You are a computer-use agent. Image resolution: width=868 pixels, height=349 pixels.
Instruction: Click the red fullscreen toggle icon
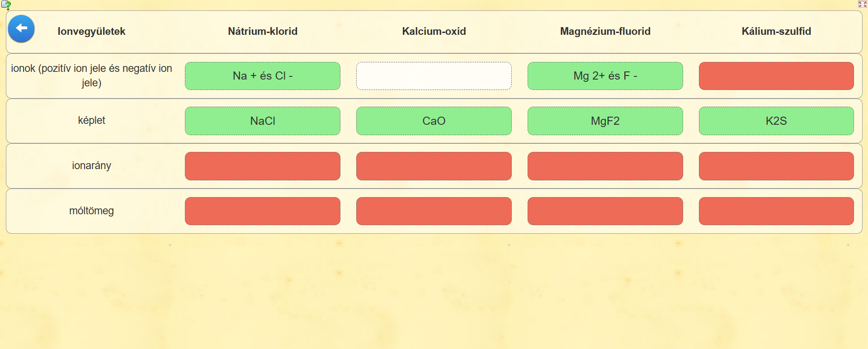click(x=862, y=4)
